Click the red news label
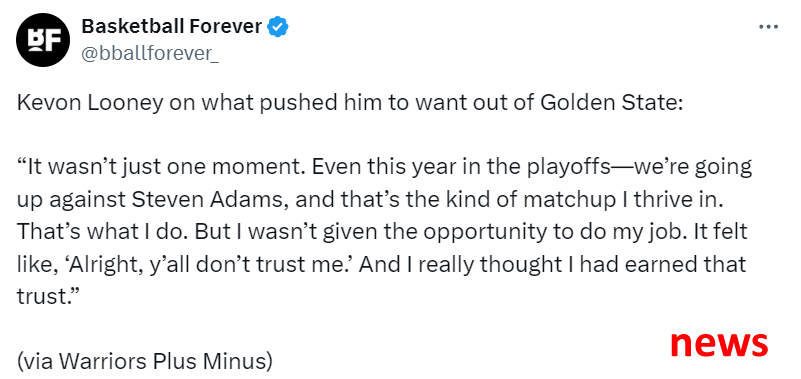 click(x=719, y=343)
